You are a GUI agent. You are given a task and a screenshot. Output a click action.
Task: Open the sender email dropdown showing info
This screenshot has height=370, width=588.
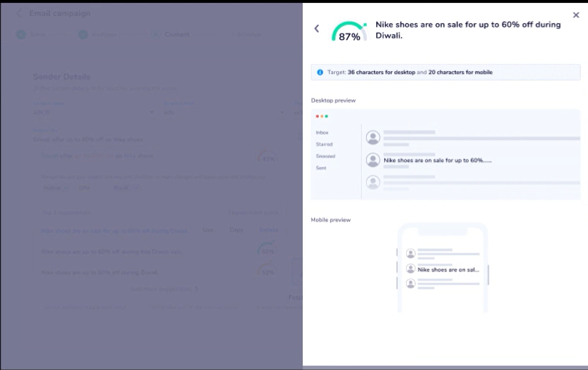pyautogui.click(x=224, y=113)
